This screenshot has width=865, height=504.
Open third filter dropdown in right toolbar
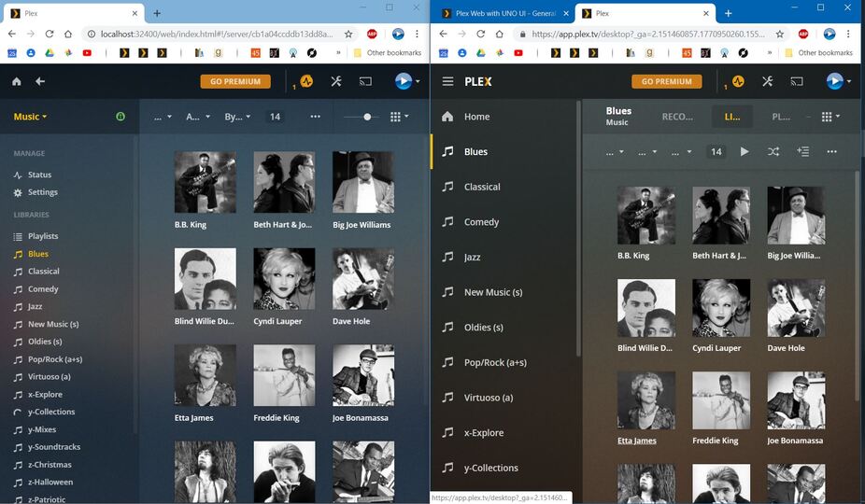coord(681,152)
